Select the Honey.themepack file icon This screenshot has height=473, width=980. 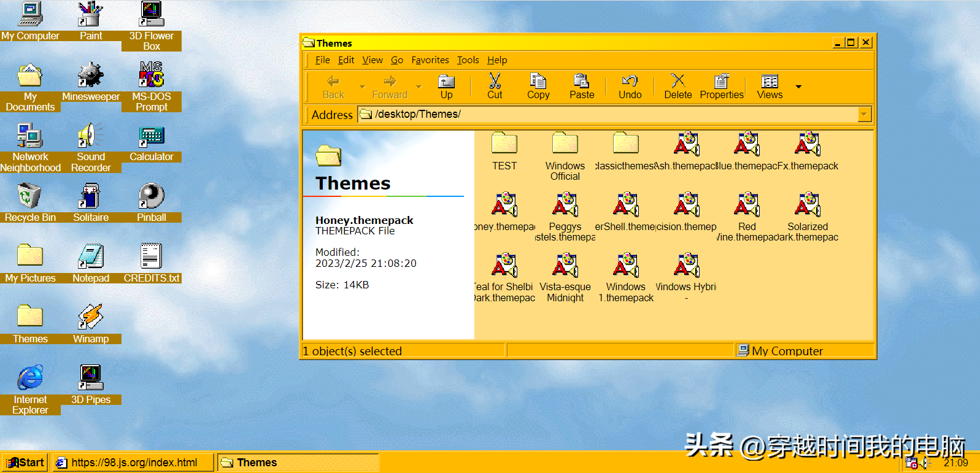pos(504,212)
